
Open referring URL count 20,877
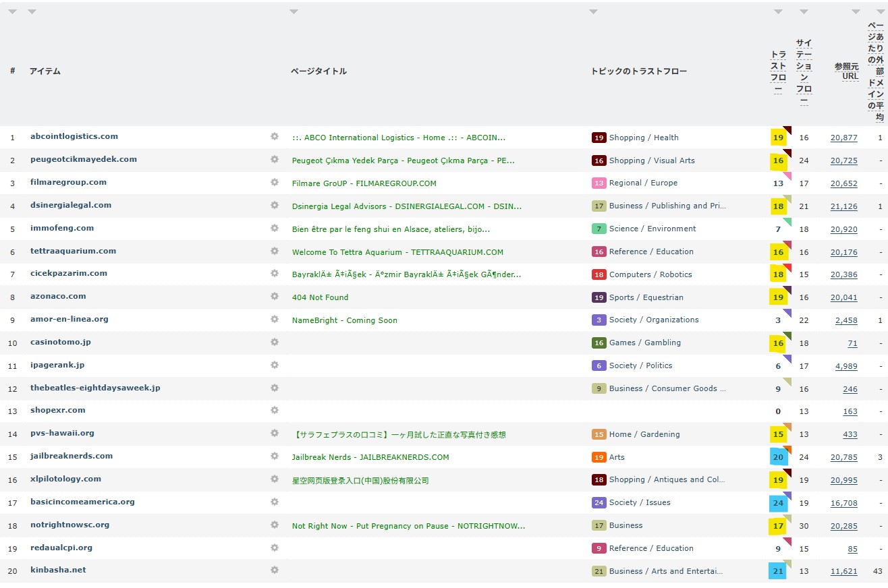click(x=844, y=138)
